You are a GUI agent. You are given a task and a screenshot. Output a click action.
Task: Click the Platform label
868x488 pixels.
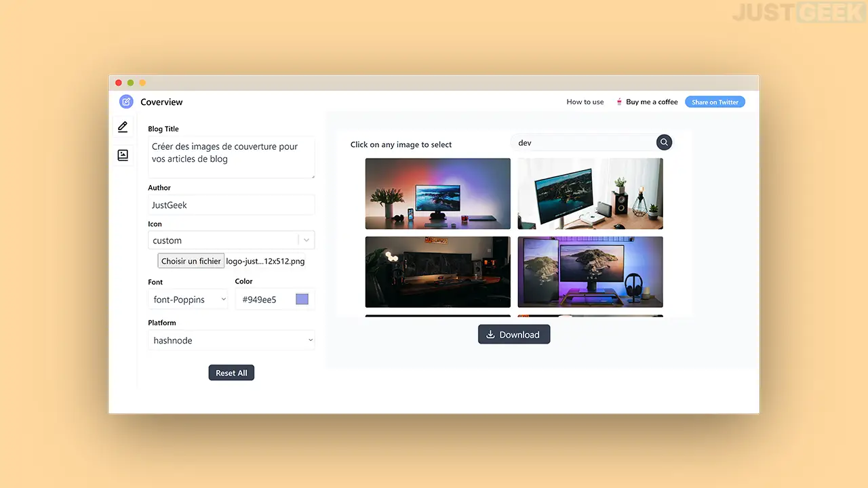coord(162,323)
